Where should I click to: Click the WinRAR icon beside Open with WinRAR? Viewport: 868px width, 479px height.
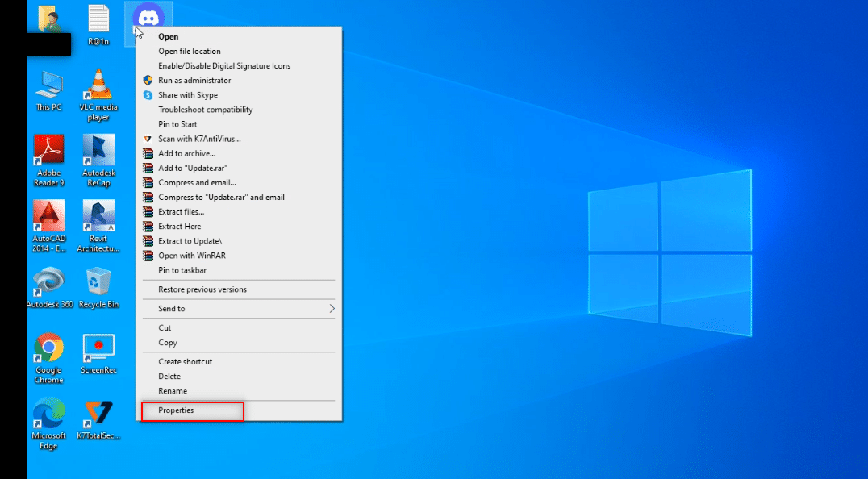pyautogui.click(x=148, y=256)
